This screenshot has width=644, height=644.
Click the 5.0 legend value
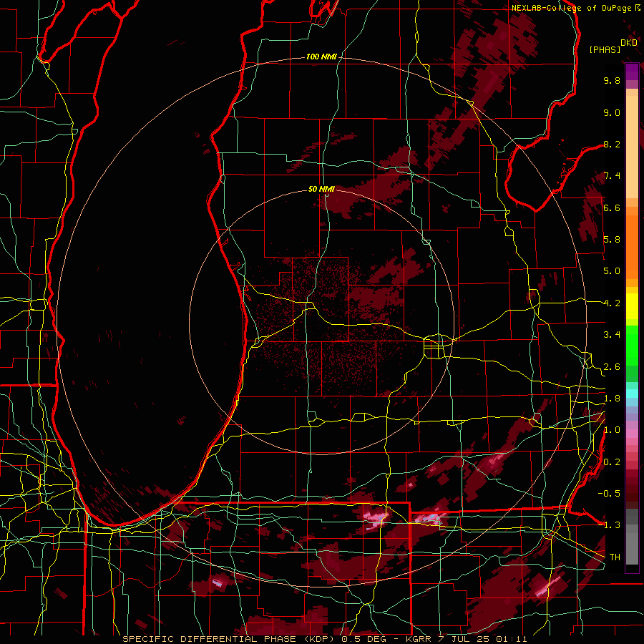click(612, 271)
